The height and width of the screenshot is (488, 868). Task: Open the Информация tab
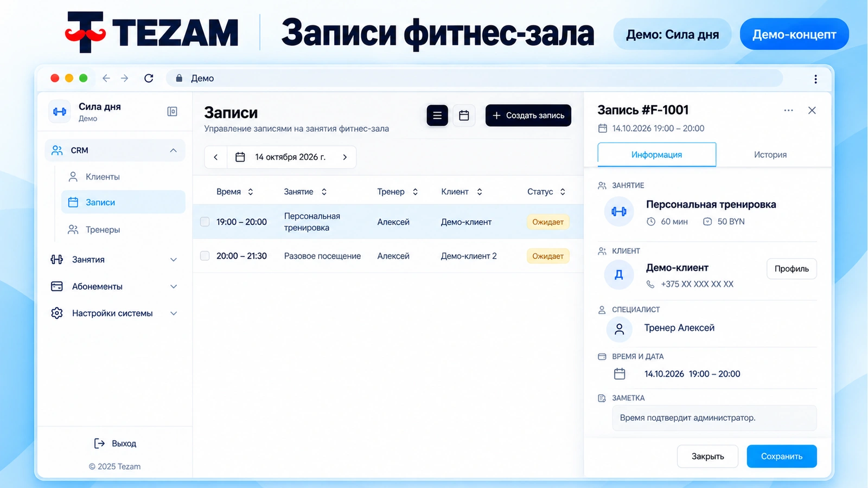click(656, 155)
